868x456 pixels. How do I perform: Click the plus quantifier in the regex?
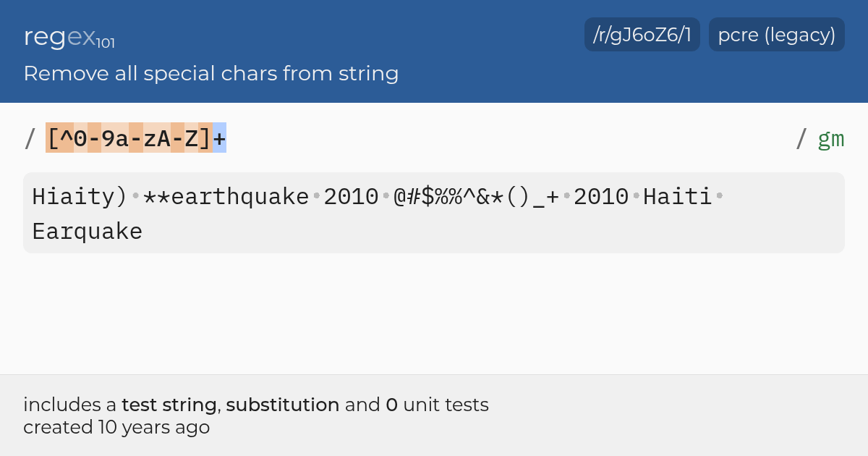pyautogui.click(x=219, y=138)
